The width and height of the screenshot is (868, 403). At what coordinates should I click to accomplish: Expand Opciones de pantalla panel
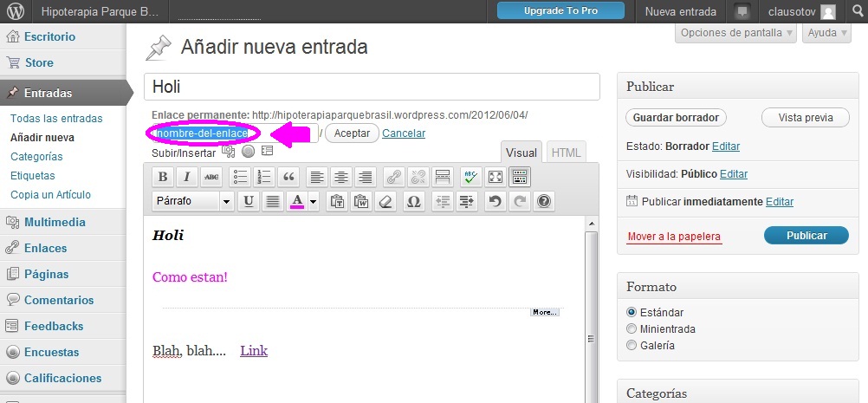[x=736, y=33]
